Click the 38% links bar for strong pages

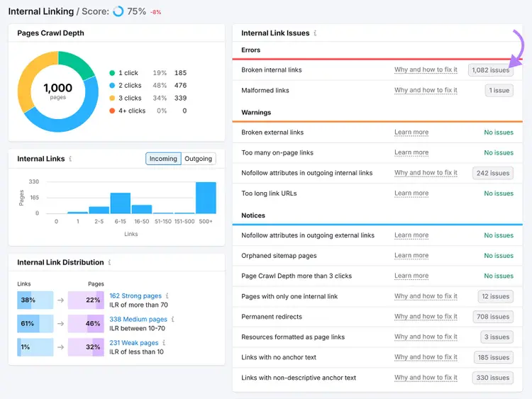click(x=35, y=300)
